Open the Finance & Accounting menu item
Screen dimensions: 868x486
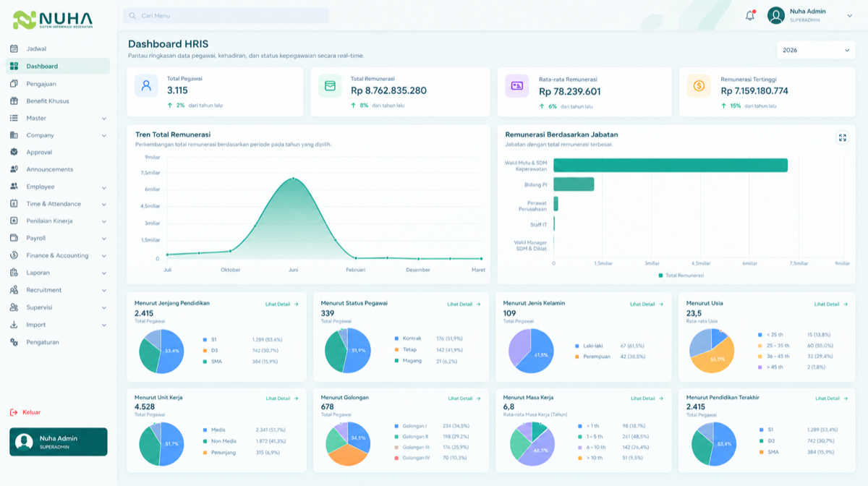coord(58,255)
